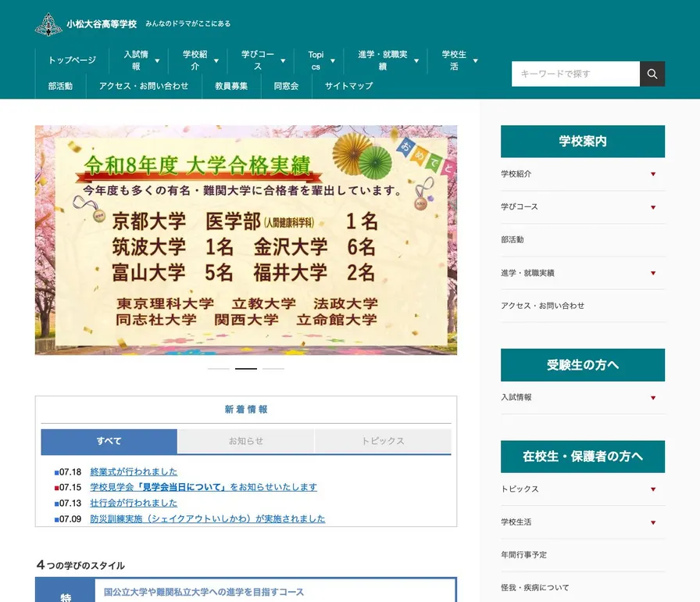
Task: Open 教員募集 in the navigation bar
Action: pyautogui.click(x=231, y=86)
